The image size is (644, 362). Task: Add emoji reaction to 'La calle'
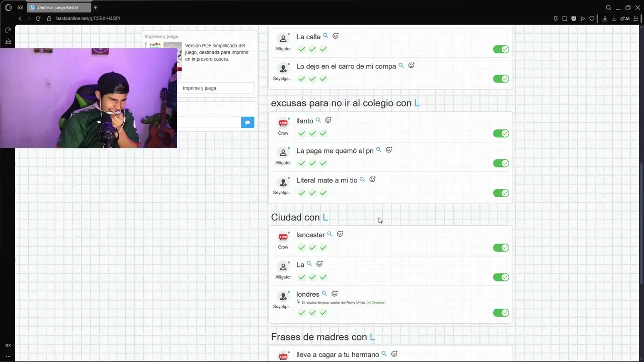[336, 36]
